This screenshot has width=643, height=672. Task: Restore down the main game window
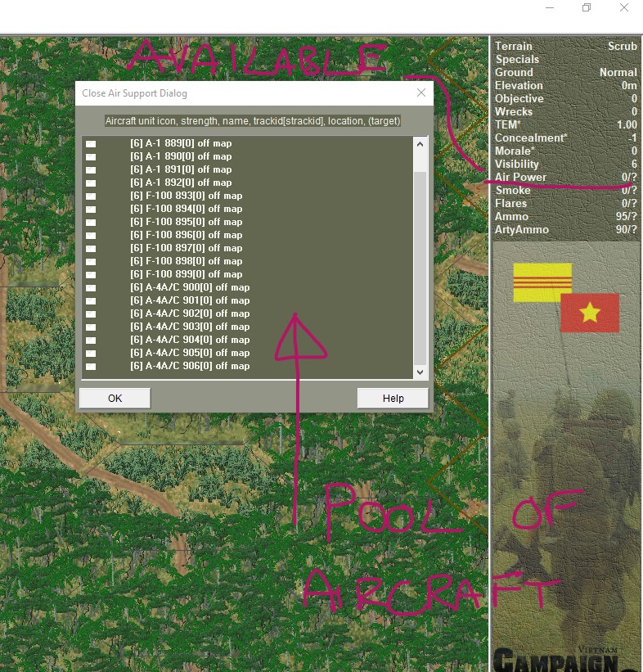click(587, 7)
